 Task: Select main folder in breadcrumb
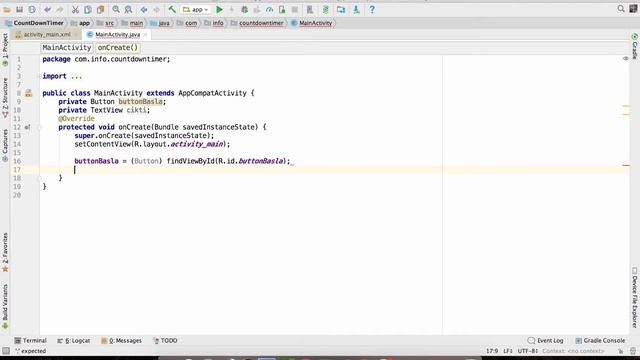coord(132,23)
